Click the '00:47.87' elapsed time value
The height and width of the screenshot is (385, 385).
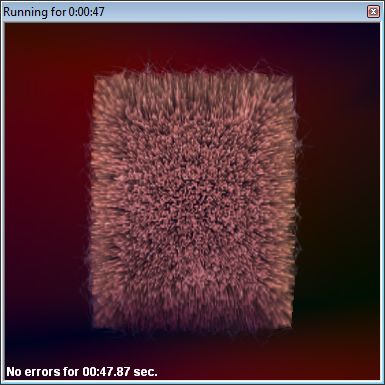[x=106, y=372]
